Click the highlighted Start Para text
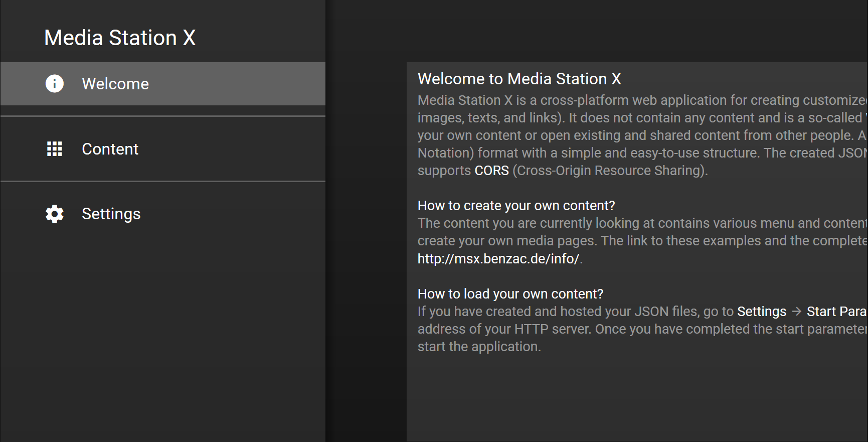The image size is (868, 442). click(837, 312)
